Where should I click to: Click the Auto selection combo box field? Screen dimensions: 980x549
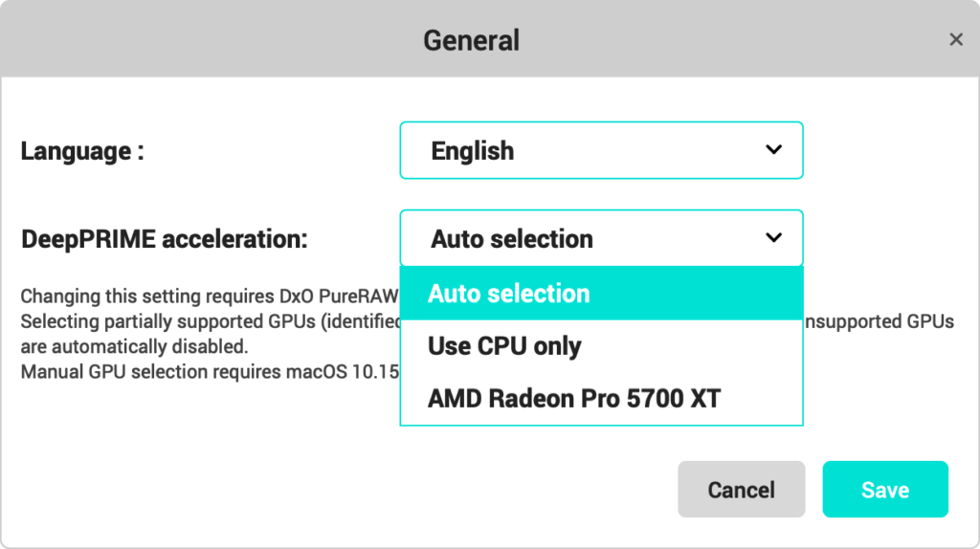tap(601, 238)
